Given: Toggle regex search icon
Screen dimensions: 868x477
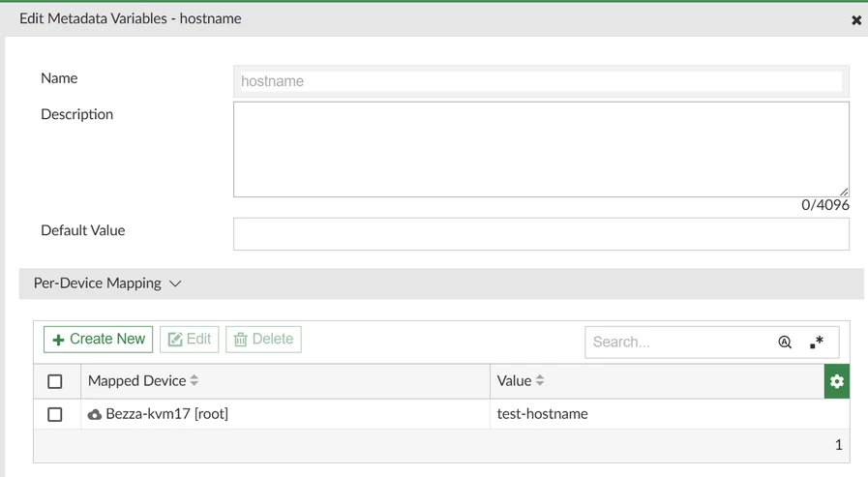Looking at the screenshot, I should [817, 342].
